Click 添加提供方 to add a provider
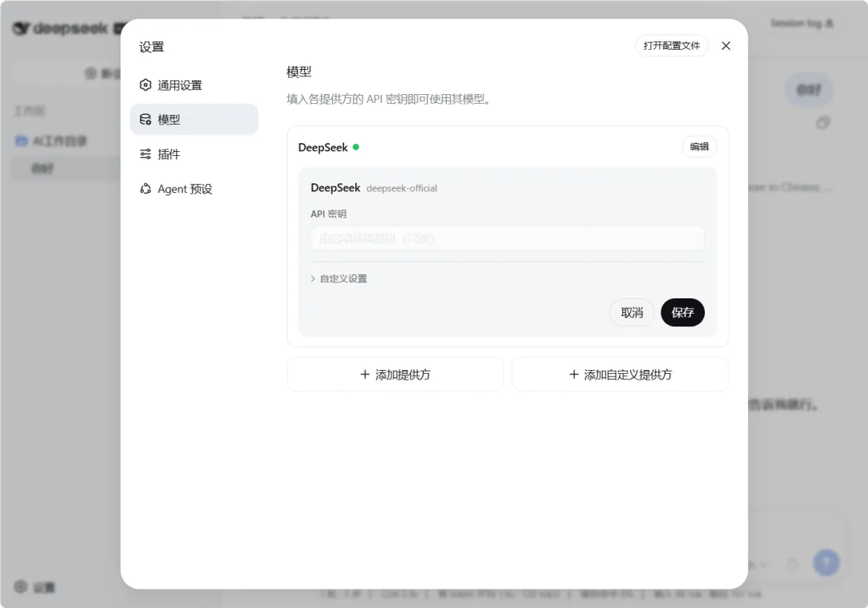 [x=395, y=375]
